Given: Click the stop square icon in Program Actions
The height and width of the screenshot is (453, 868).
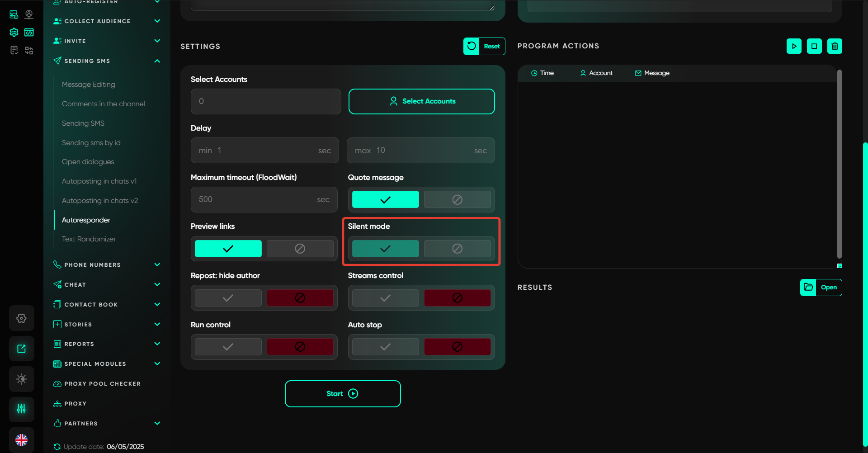Looking at the screenshot, I should [814, 46].
